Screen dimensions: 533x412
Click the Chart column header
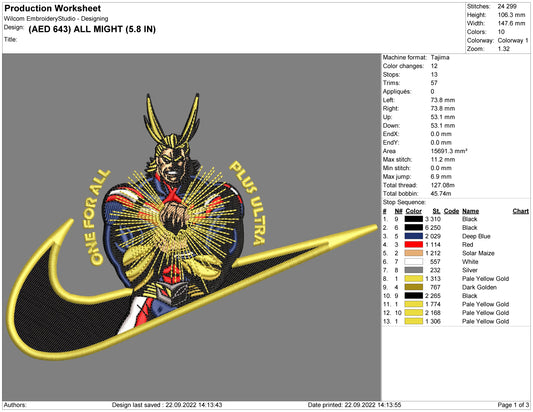520,211
